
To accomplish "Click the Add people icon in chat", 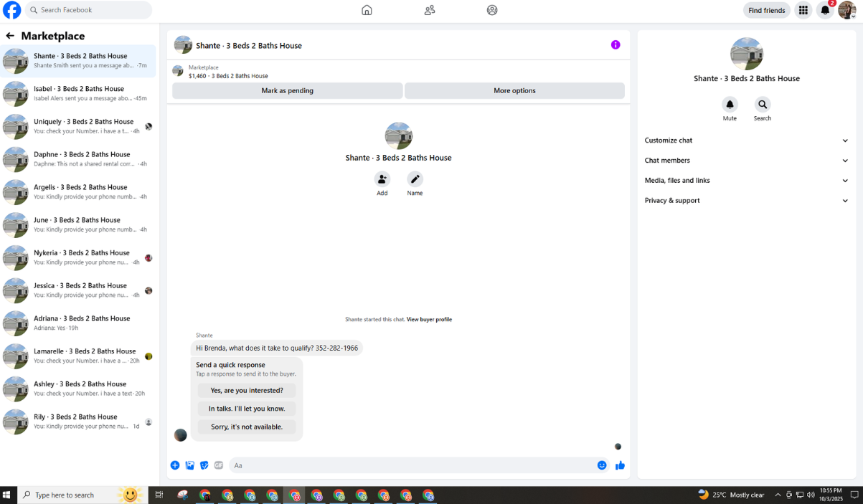I will 382,179.
